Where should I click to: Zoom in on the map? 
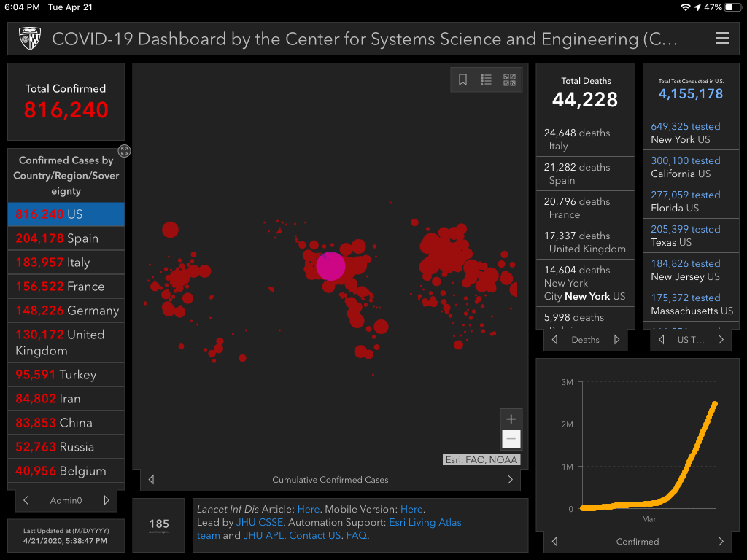point(511,419)
